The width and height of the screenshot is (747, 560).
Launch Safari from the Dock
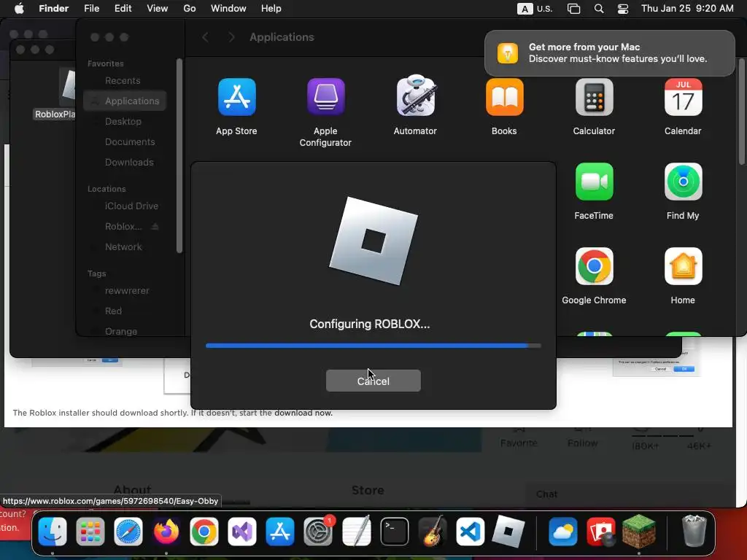(128, 532)
